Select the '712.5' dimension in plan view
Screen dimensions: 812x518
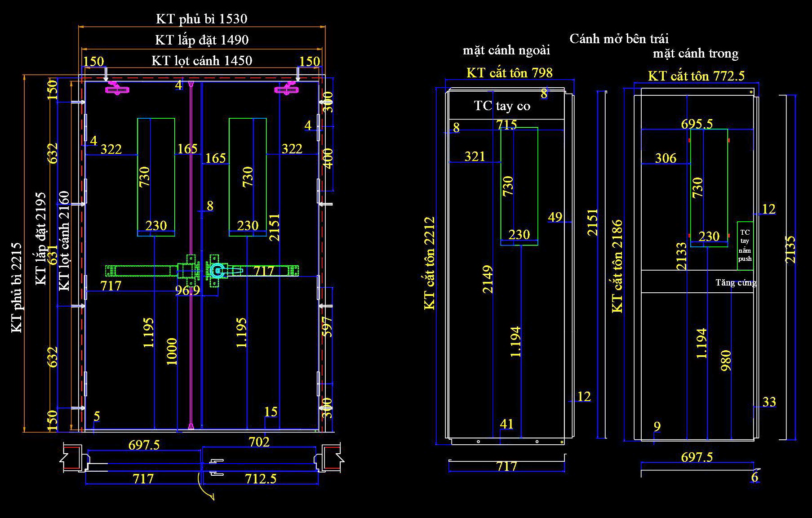point(261,478)
